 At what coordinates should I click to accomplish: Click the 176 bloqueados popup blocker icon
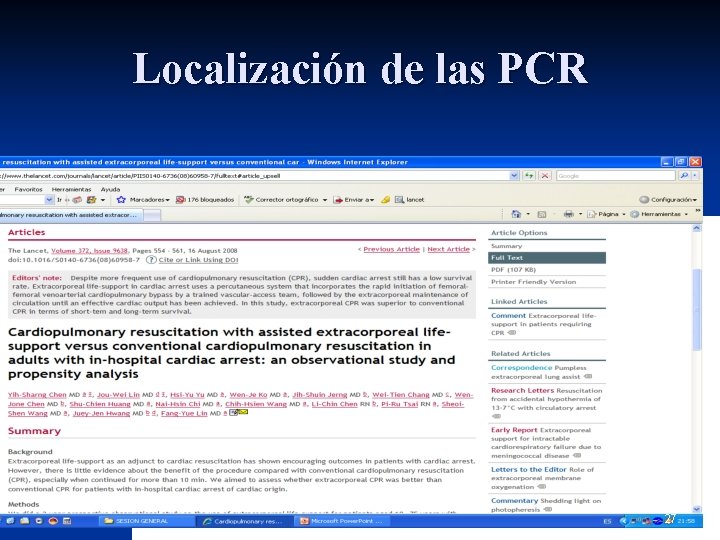tap(180, 200)
